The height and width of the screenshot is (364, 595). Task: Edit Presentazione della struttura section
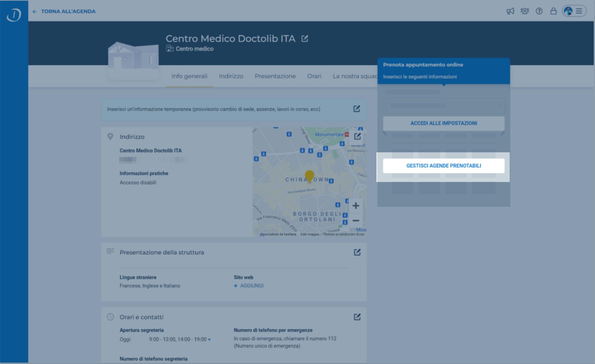point(357,252)
